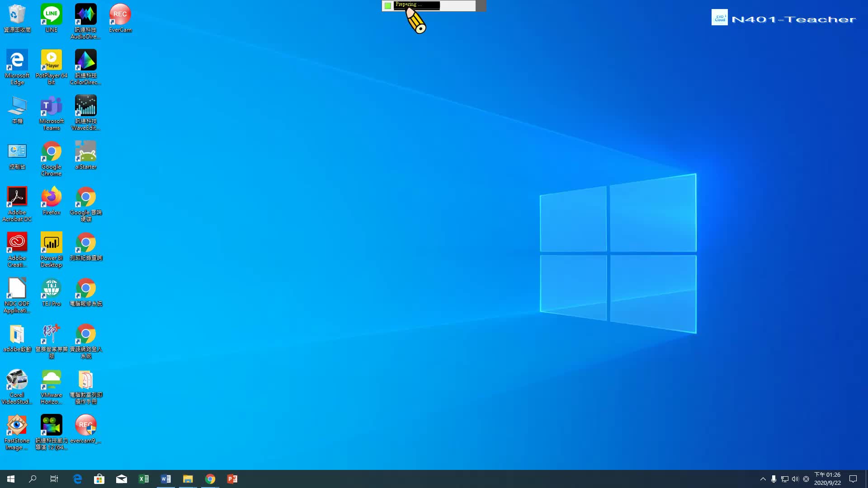Open the Mail app on the taskbar
Viewport: 868px width, 488px height.
[x=121, y=479]
